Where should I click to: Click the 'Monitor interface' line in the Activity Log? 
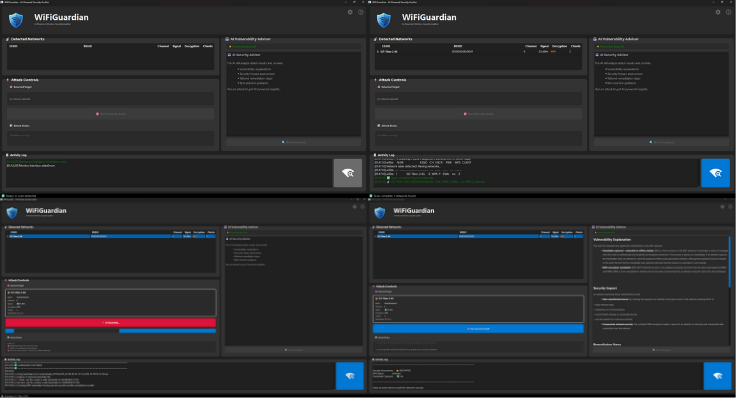pos(31,166)
